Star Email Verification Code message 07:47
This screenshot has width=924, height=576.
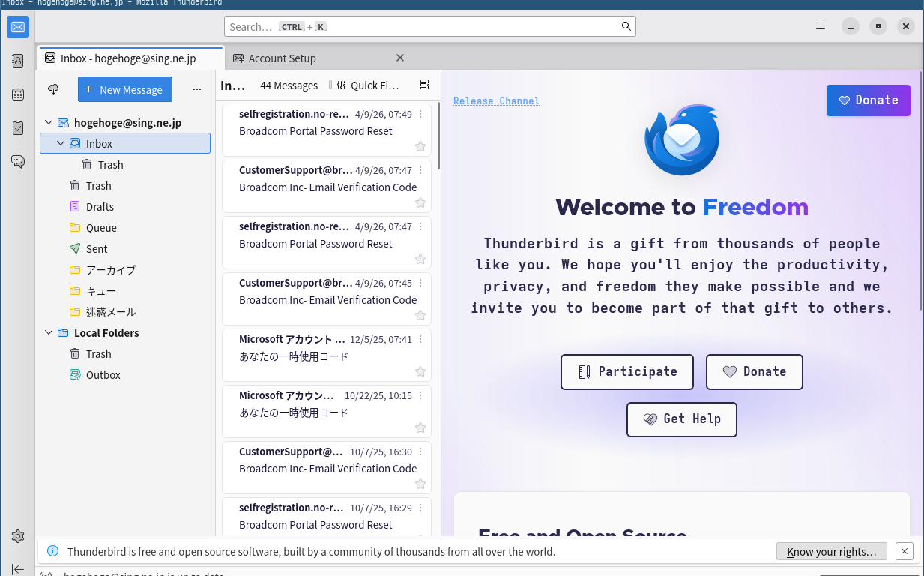420,202
